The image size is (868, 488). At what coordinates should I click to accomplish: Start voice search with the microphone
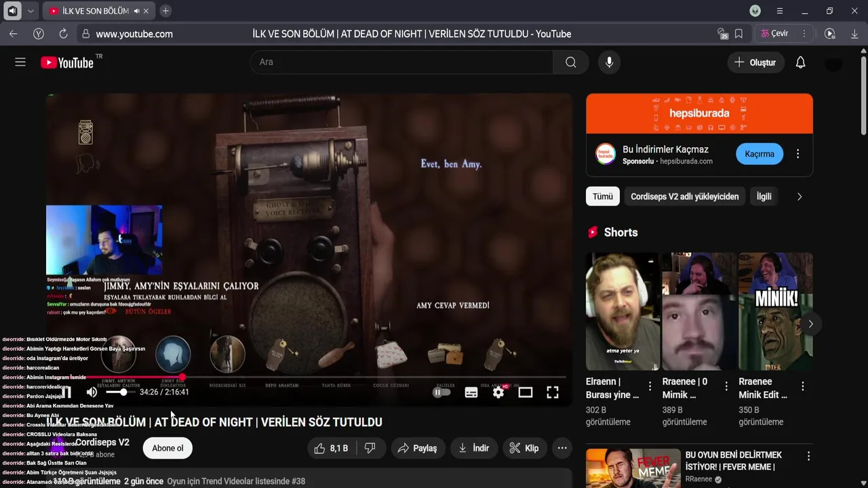609,62
